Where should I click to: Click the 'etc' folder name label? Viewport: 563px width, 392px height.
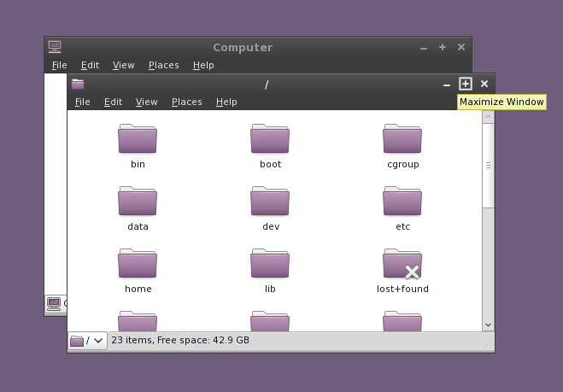point(403,227)
